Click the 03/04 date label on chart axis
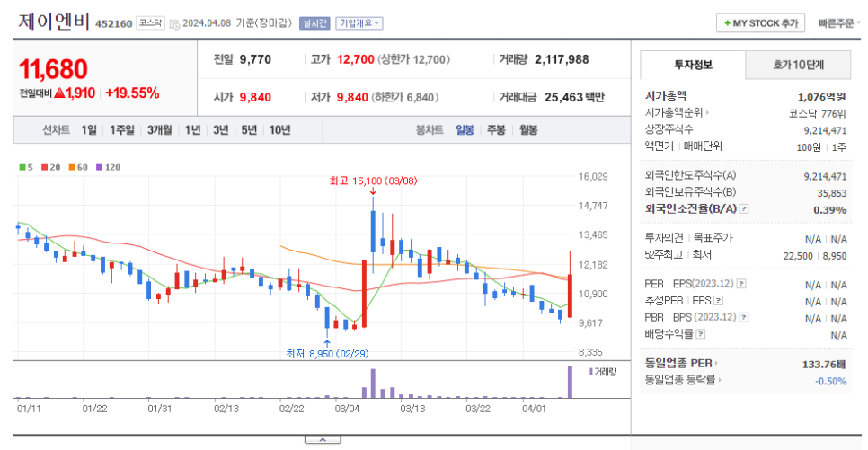This screenshot has height=450, width=868. (x=347, y=409)
